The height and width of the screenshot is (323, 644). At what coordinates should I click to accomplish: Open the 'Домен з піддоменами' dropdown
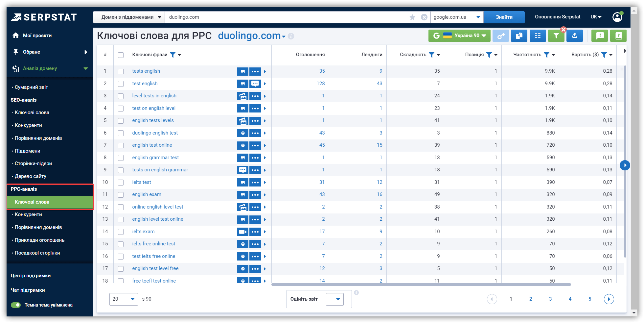129,17
